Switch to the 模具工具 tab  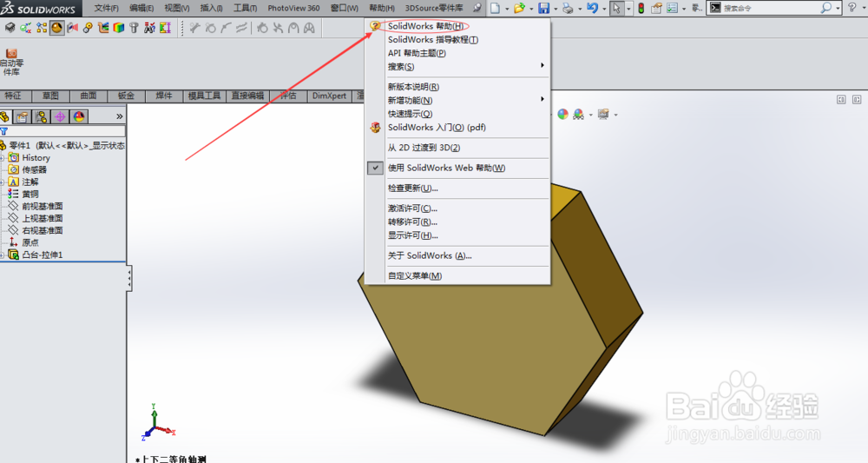coord(204,96)
